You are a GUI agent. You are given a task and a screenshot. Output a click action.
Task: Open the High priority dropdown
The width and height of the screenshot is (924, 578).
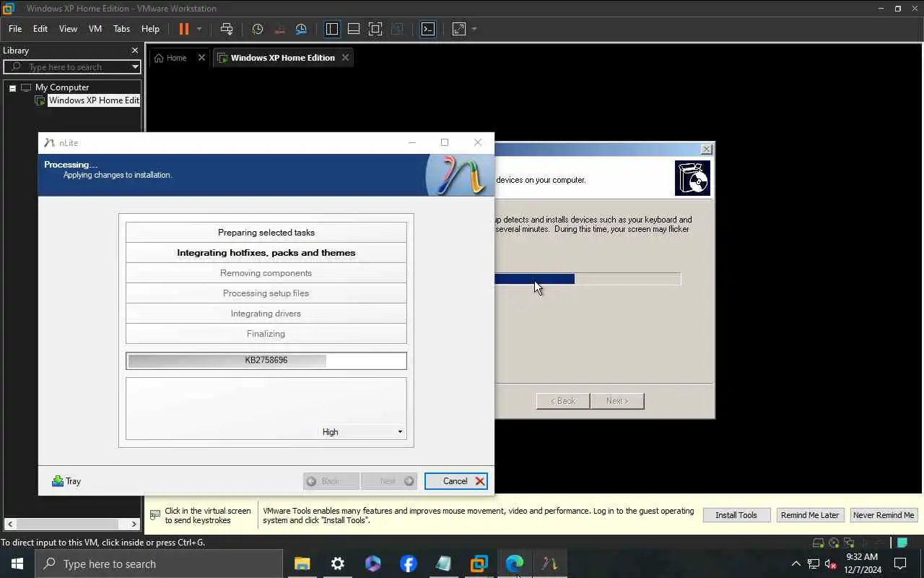click(x=362, y=432)
